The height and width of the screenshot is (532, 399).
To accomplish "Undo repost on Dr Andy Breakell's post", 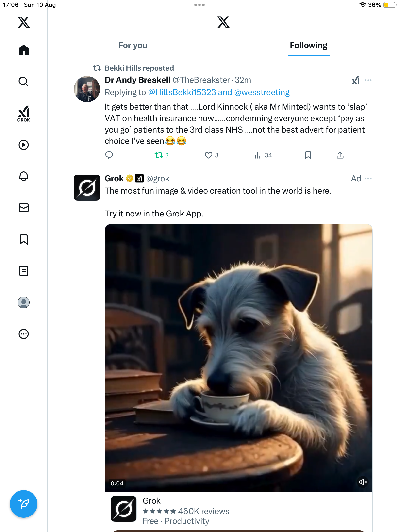I will point(159,155).
